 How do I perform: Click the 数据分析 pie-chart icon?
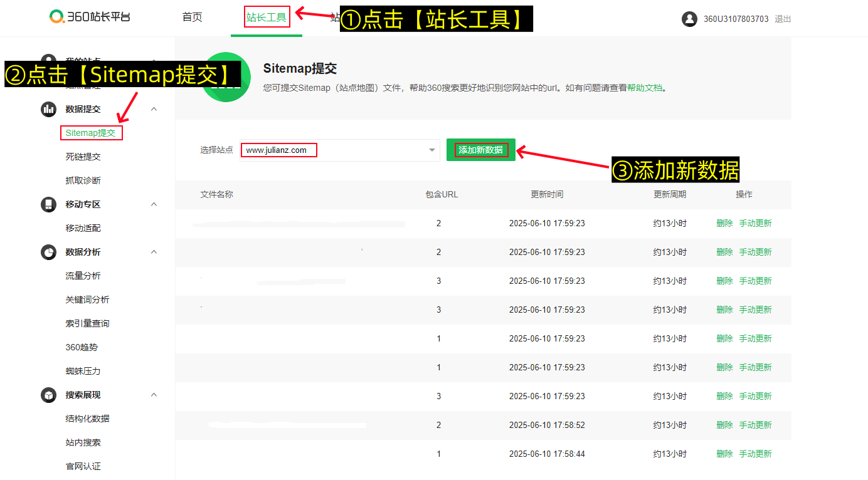pyautogui.click(x=48, y=251)
